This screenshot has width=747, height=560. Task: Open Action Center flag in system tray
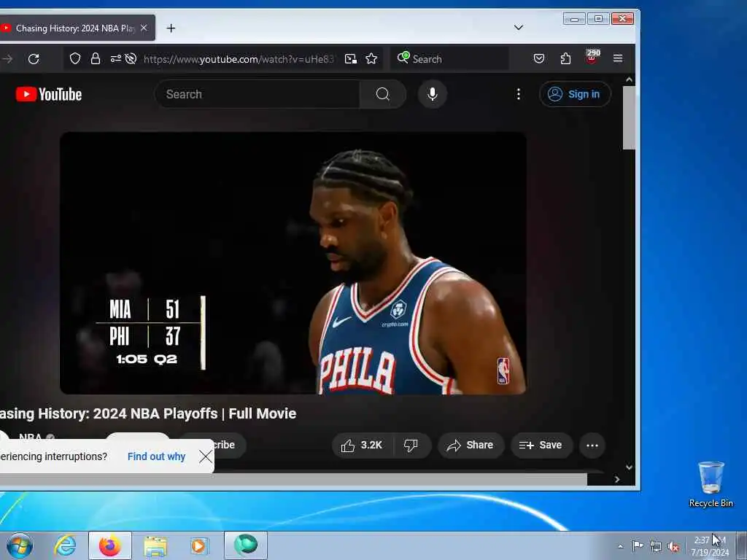638,545
